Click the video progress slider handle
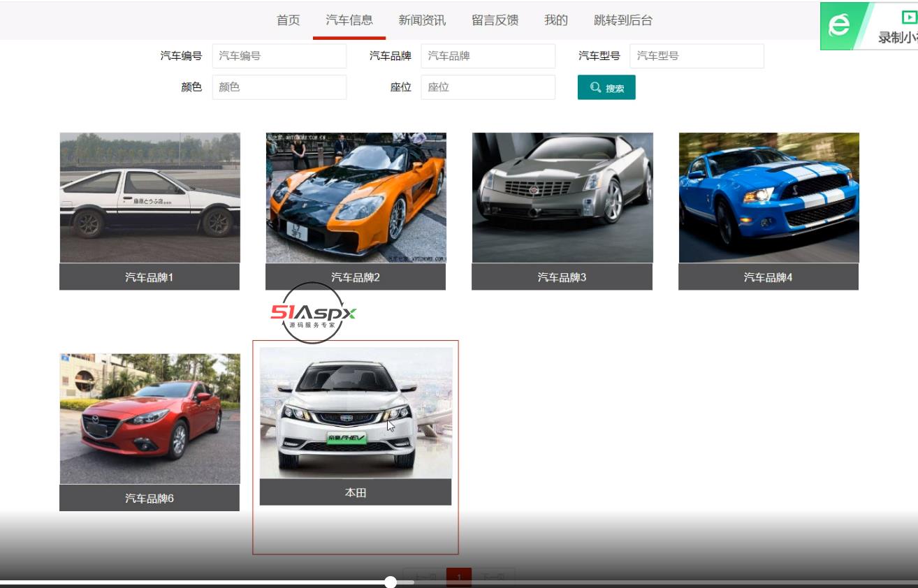This screenshot has width=918, height=588. click(x=391, y=582)
